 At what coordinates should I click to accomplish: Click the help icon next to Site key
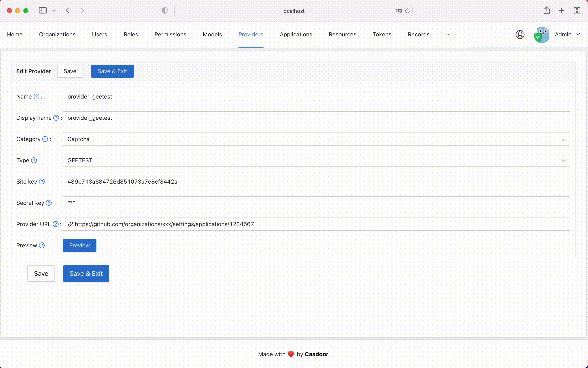pos(42,181)
